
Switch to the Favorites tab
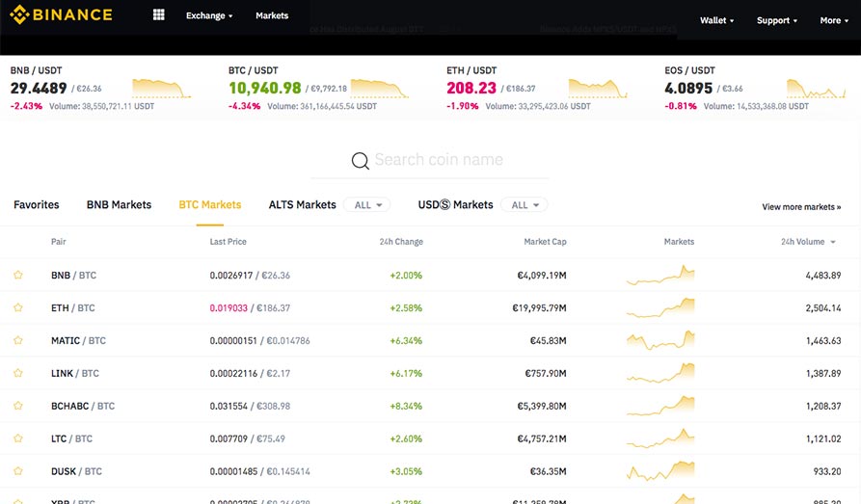point(37,205)
